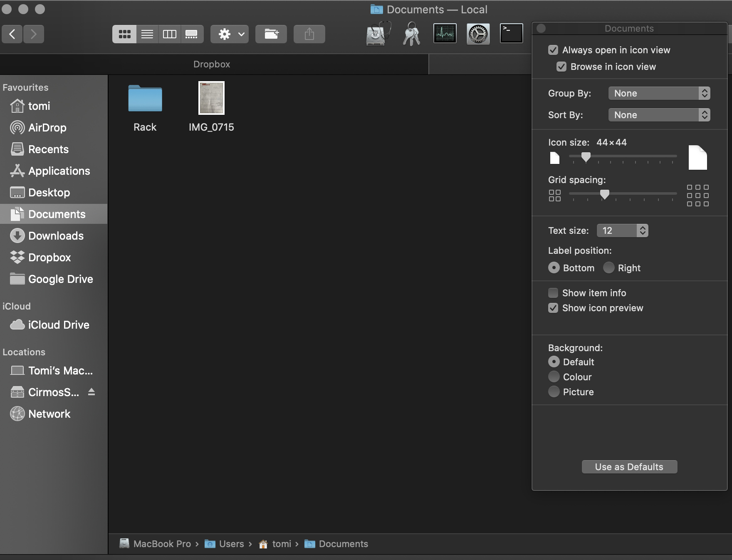Viewport: 732px width, 560px height.
Task: Eject the CirmosS... volume
Action: [x=91, y=392]
